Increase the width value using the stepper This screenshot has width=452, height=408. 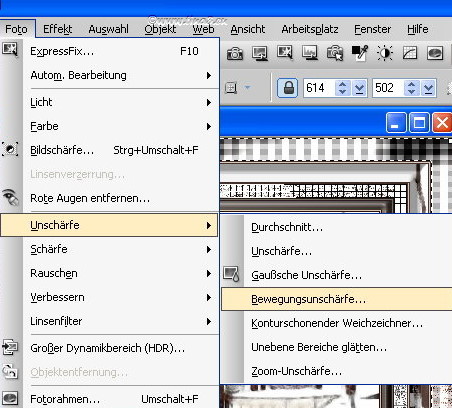coord(342,84)
